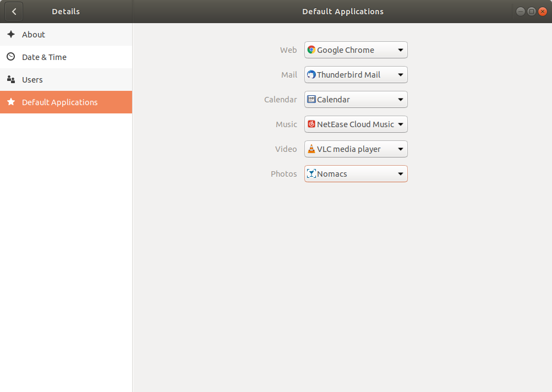Expand the Photos viewer dropdown arrow
552x392 pixels.
click(400, 174)
